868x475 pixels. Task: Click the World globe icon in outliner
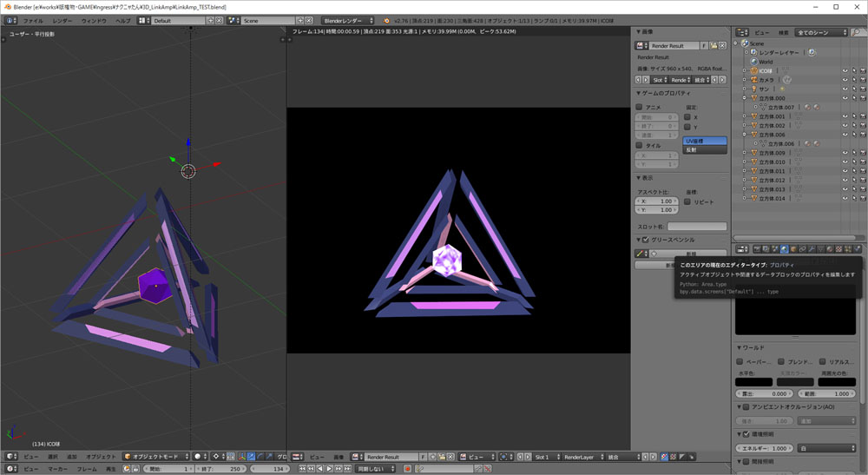[754, 62]
